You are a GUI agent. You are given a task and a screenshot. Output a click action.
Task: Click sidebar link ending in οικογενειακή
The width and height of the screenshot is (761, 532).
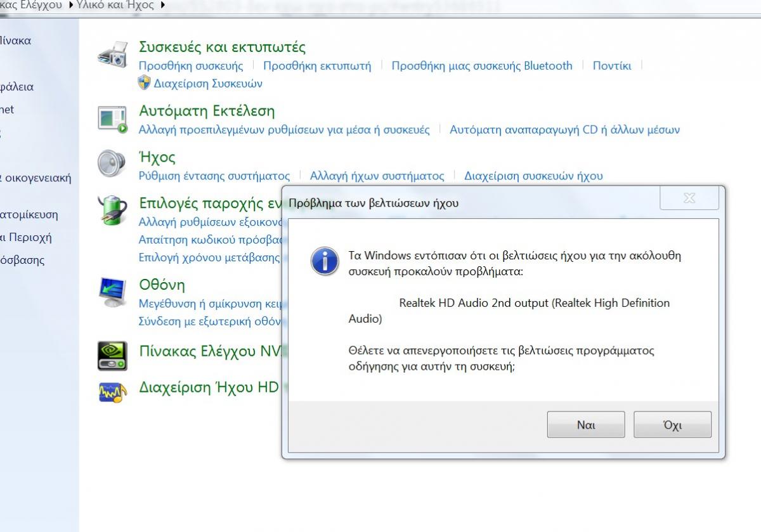36,178
